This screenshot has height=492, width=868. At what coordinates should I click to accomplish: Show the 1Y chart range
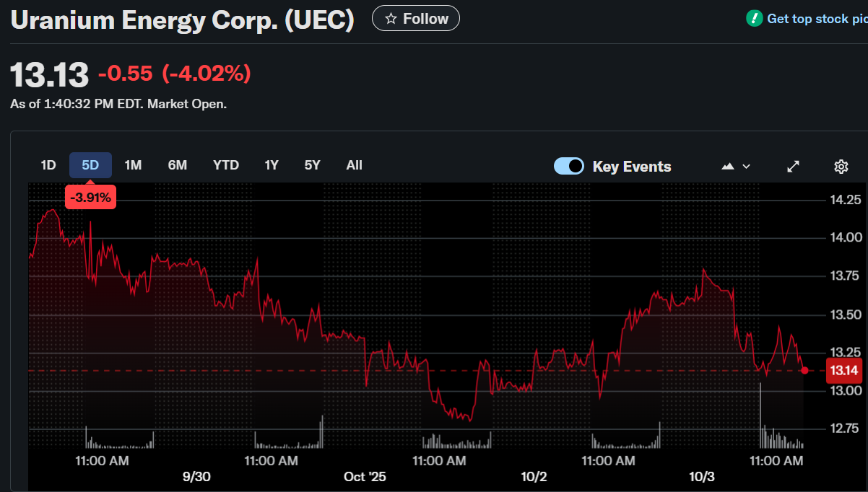[x=272, y=165]
